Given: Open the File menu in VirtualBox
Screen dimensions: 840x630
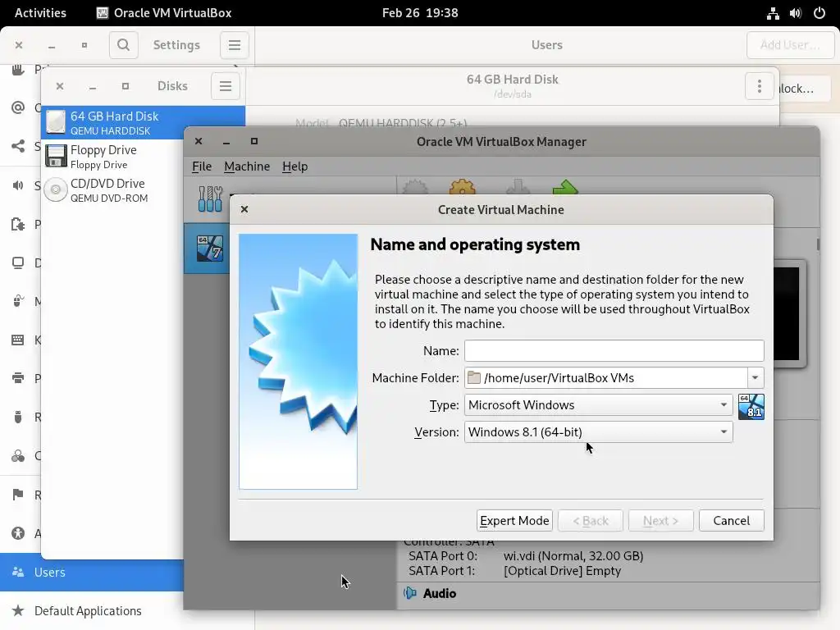Looking at the screenshot, I should click(x=202, y=166).
